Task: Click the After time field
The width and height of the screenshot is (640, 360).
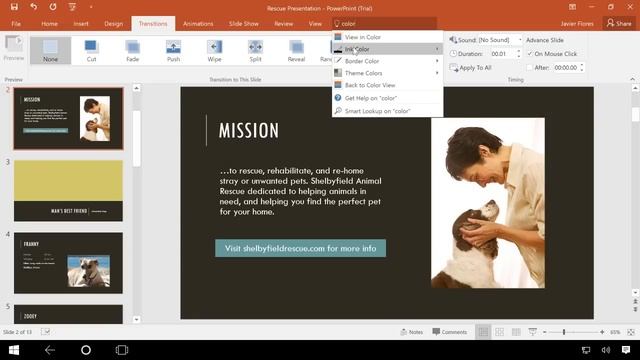Action: pos(565,67)
